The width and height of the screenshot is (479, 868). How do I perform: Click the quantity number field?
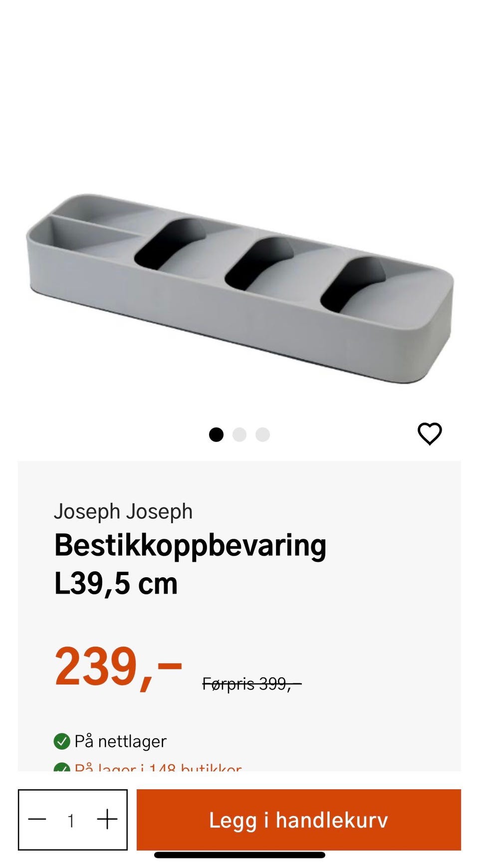[71, 820]
